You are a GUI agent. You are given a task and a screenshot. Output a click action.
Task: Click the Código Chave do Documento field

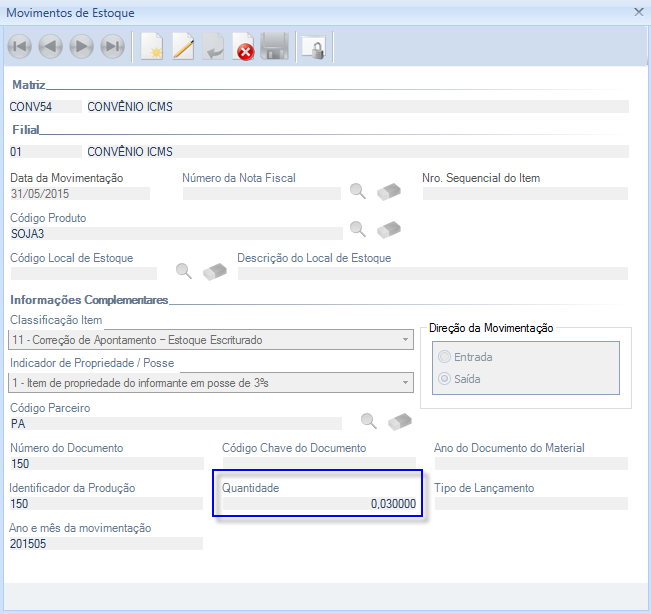319,464
